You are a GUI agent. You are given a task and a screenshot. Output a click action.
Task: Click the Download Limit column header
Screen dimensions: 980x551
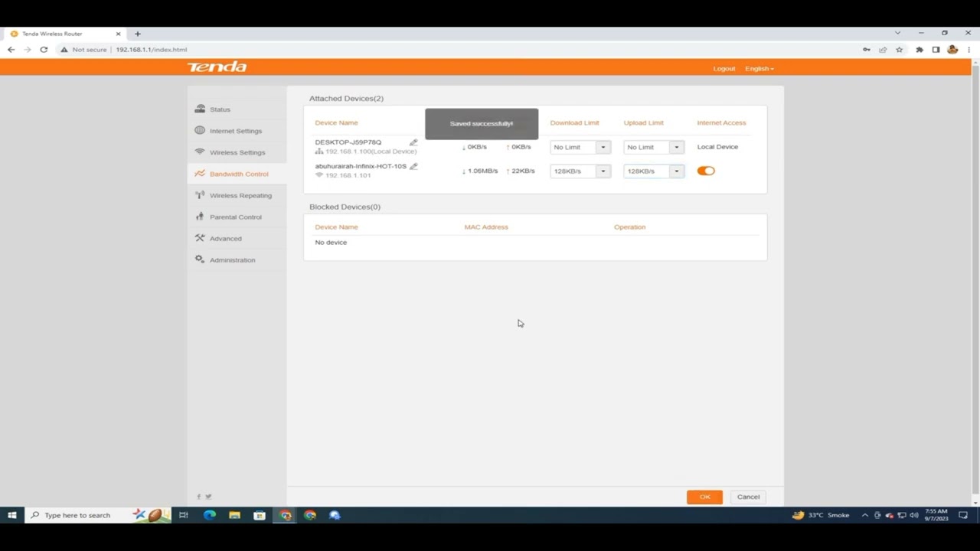[x=574, y=122]
